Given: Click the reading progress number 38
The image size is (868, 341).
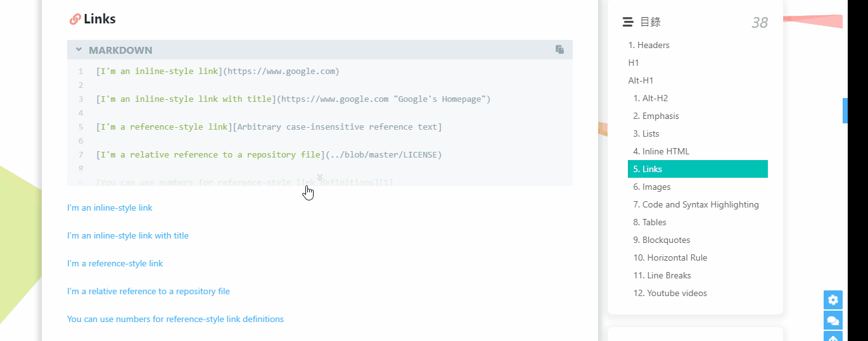Looking at the screenshot, I should 759,23.
